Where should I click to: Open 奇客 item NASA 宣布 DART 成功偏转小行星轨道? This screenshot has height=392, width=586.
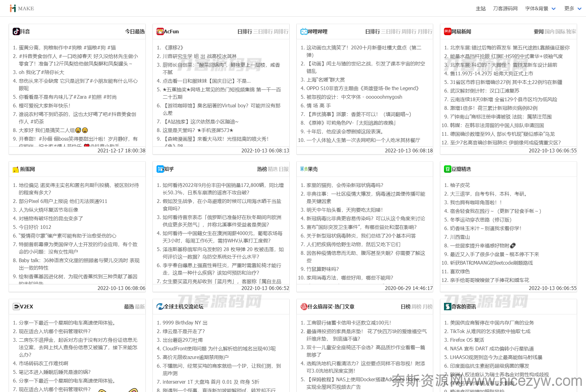click(492, 349)
